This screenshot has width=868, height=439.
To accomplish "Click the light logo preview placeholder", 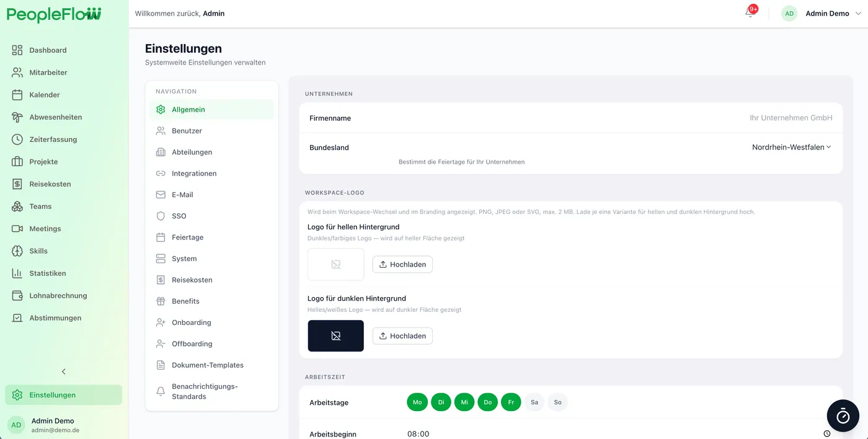I will coord(336,265).
